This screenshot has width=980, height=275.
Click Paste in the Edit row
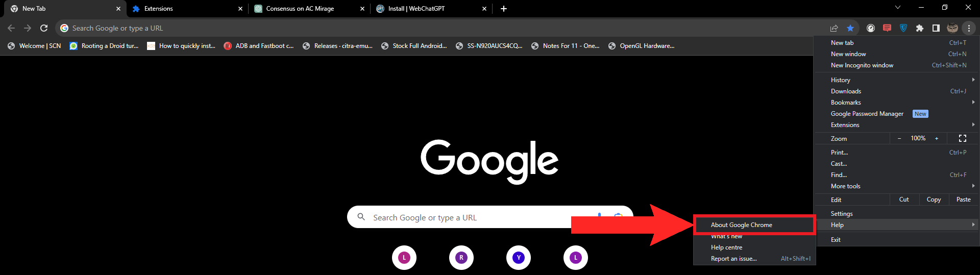point(964,199)
